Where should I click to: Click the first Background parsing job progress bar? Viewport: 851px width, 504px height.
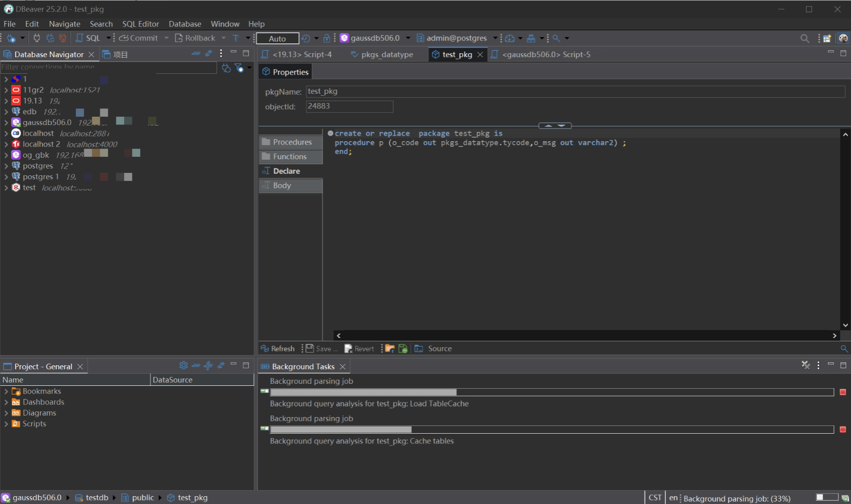point(552,392)
